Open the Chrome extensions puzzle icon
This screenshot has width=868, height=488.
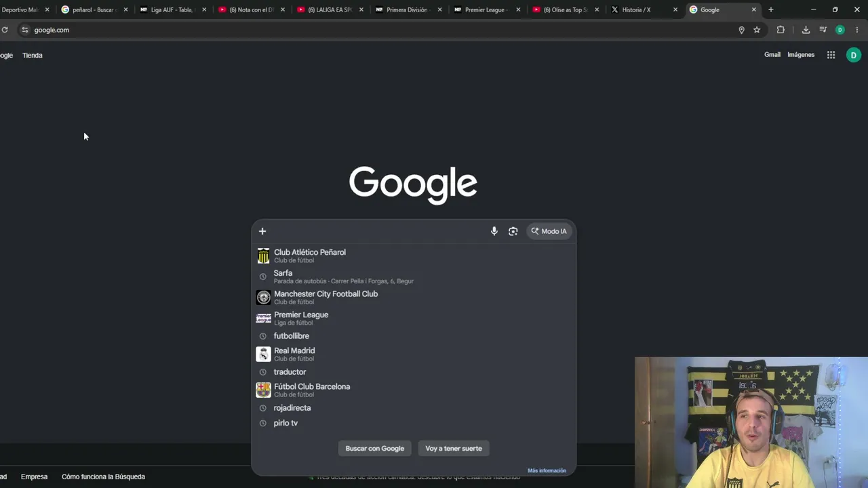[x=781, y=30]
